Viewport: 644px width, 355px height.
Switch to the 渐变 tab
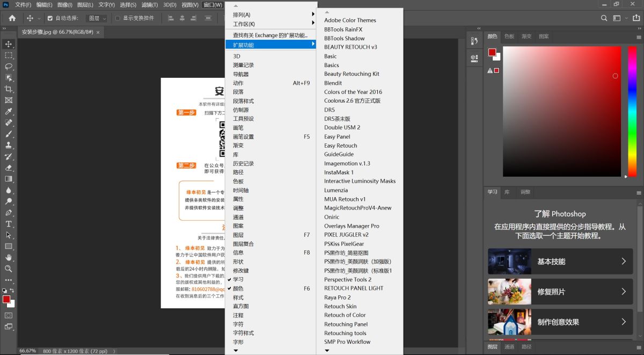pyautogui.click(x=526, y=37)
